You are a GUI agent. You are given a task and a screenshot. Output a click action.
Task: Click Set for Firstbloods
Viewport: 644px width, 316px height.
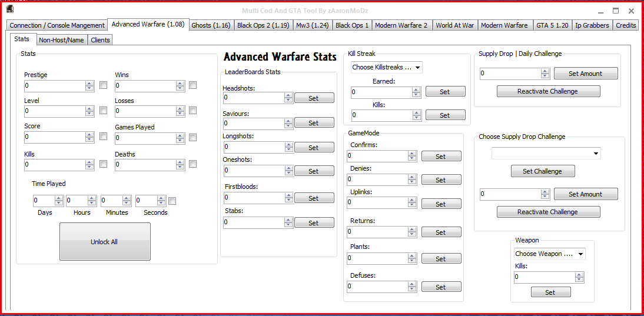(314, 198)
